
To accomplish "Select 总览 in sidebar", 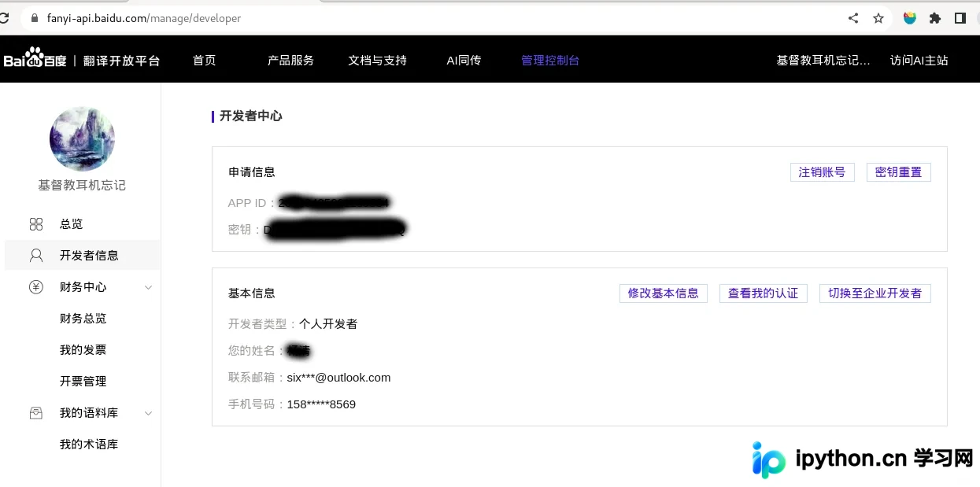I will [x=82, y=224].
